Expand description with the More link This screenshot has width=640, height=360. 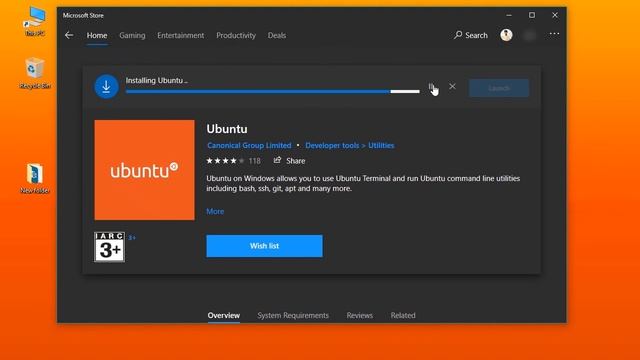215,211
